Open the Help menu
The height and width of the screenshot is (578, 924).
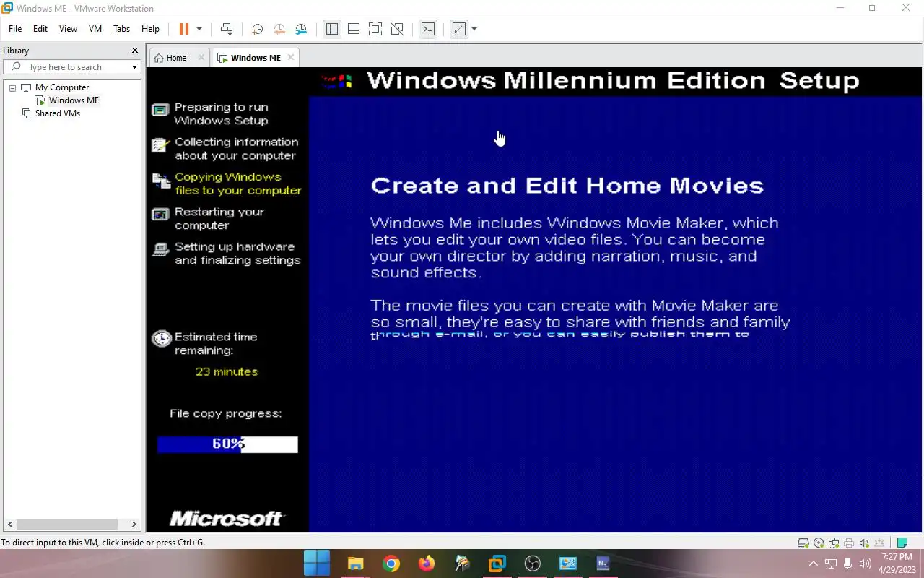(150, 29)
